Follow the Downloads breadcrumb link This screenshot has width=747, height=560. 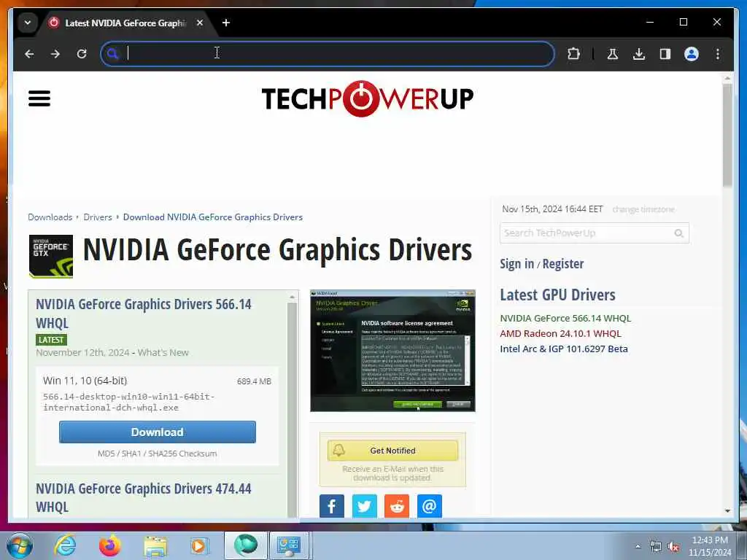(50, 217)
